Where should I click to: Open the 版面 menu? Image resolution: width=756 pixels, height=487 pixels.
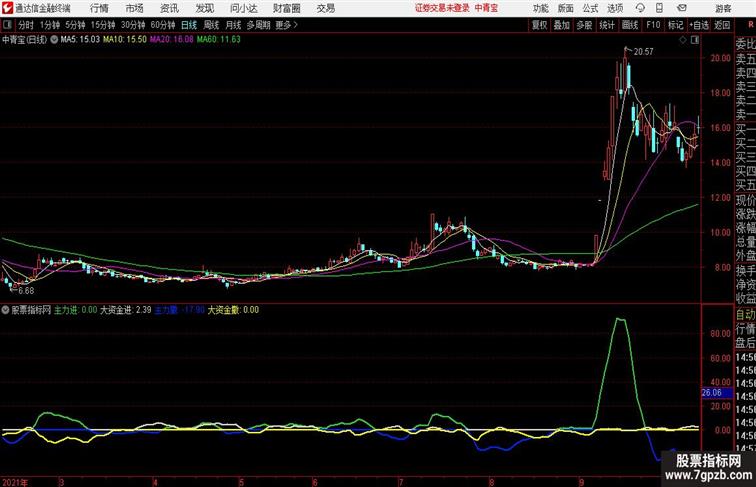click(x=566, y=8)
